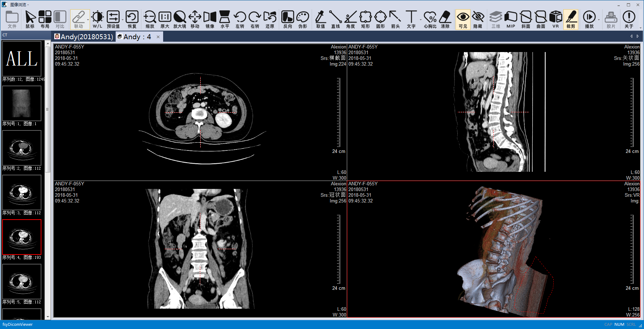This screenshot has width=644, height=329.
Task: Toggle the 隐藏 hide annotations icon
Action: (478, 20)
